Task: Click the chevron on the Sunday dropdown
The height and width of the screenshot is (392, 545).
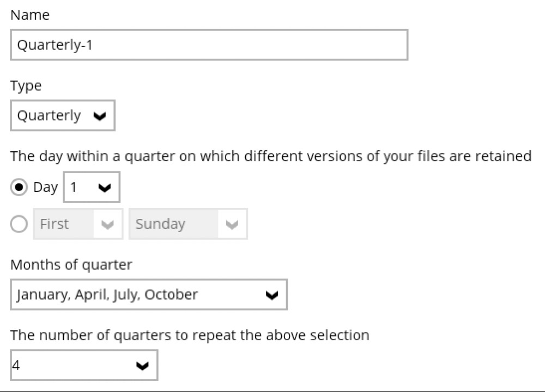Action: click(232, 224)
